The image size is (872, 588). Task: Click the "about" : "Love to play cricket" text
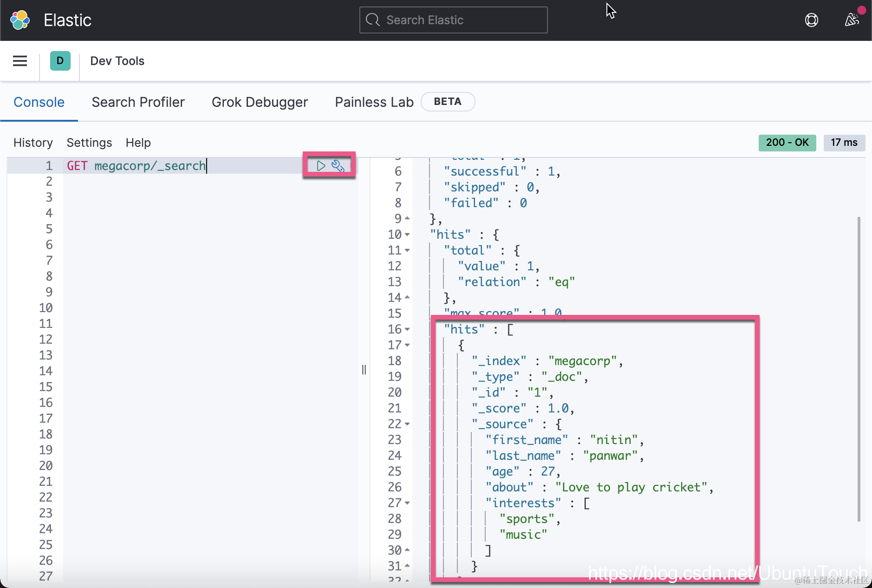click(599, 487)
